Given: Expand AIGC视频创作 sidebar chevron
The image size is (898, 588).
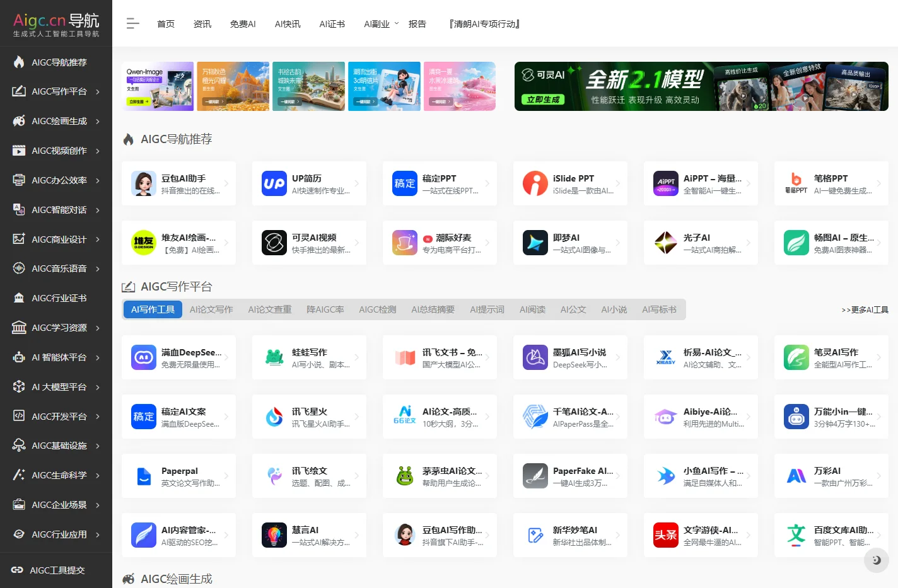Looking at the screenshot, I should click(98, 151).
